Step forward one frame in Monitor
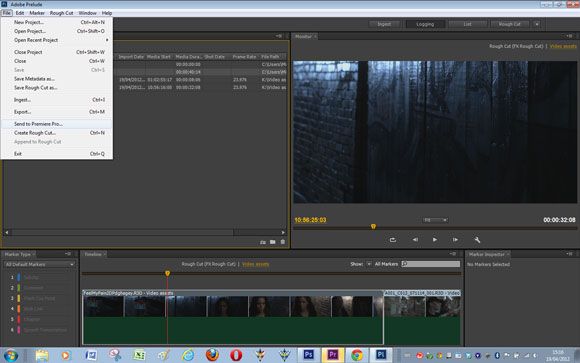Viewport: 580px width, 363px height. pos(455,240)
